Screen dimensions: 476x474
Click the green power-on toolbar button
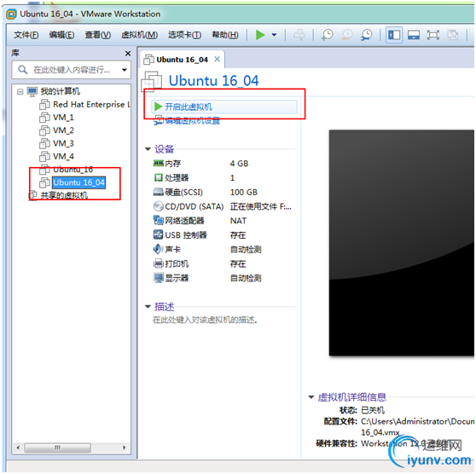[x=260, y=35]
